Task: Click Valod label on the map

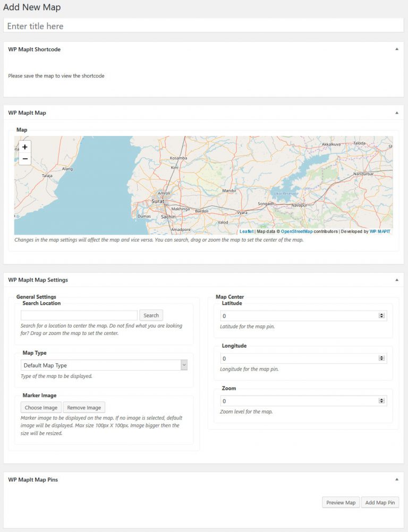Action: coord(223,222)
